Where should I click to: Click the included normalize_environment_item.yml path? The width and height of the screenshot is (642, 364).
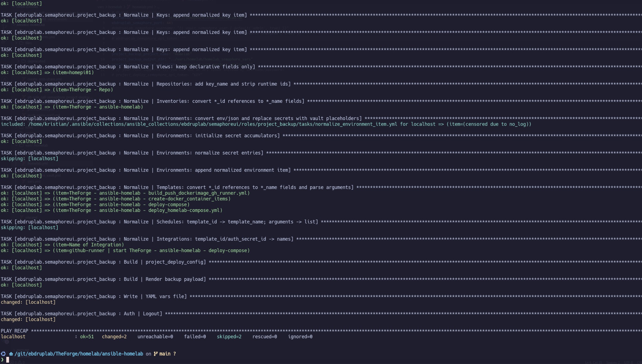click(x=213, y=124)
